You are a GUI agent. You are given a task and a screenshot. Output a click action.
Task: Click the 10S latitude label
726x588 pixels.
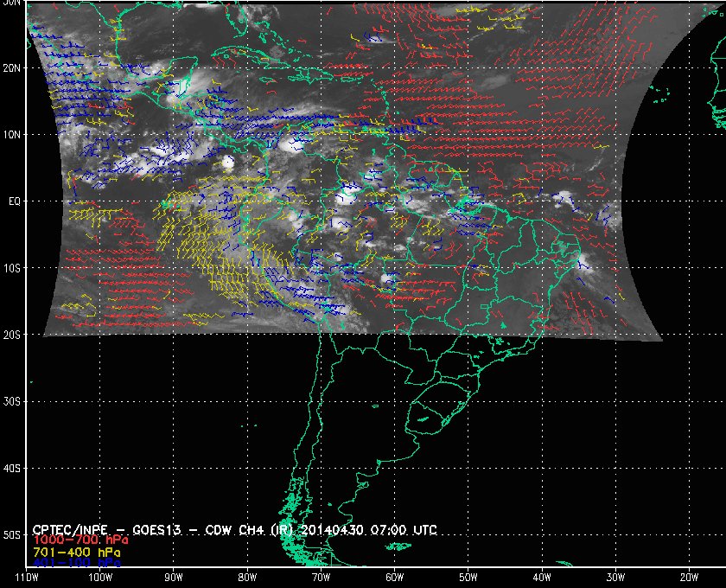(x=11, y=268)
